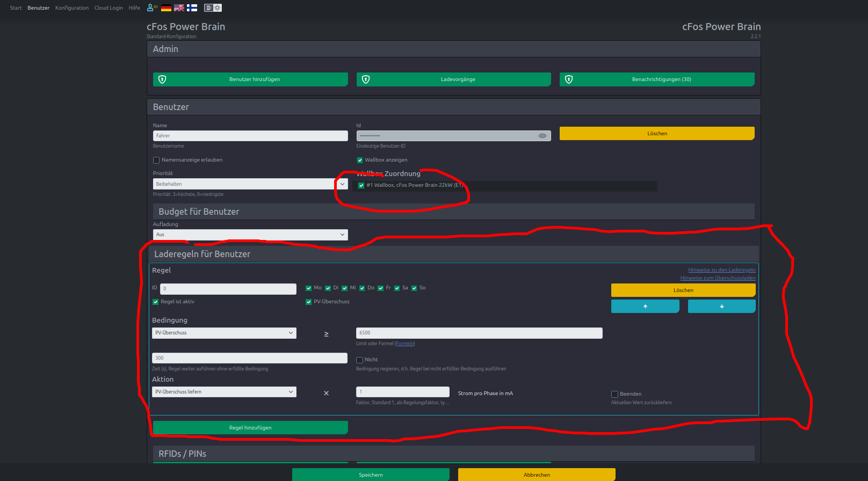
Task: Toggle the Beenden checkbox
Action: pyautogui.click(x=614, y=394)
